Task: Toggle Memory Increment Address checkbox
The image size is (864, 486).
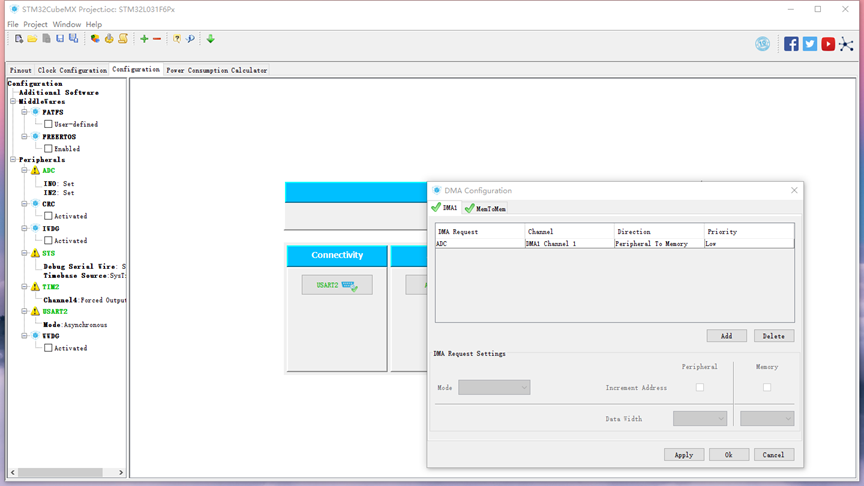Action: click(x=767, y=387)
